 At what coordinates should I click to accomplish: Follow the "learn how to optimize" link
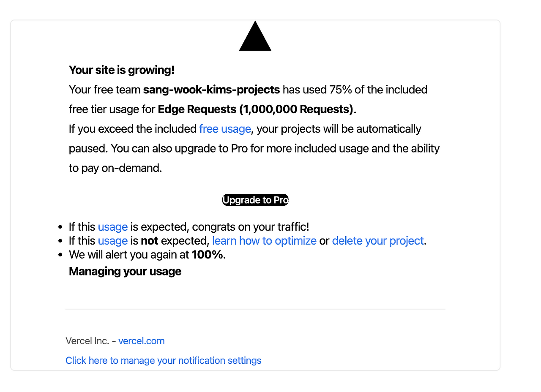(x=264, y=241)
